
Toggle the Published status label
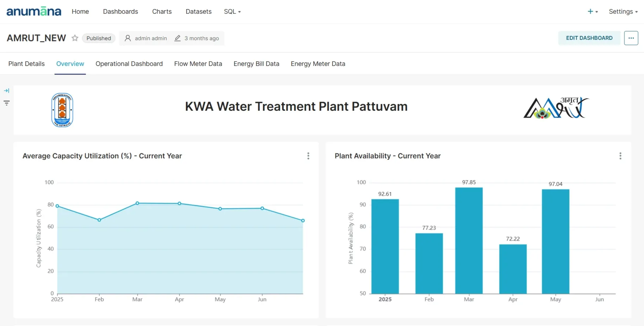[99, 38]
